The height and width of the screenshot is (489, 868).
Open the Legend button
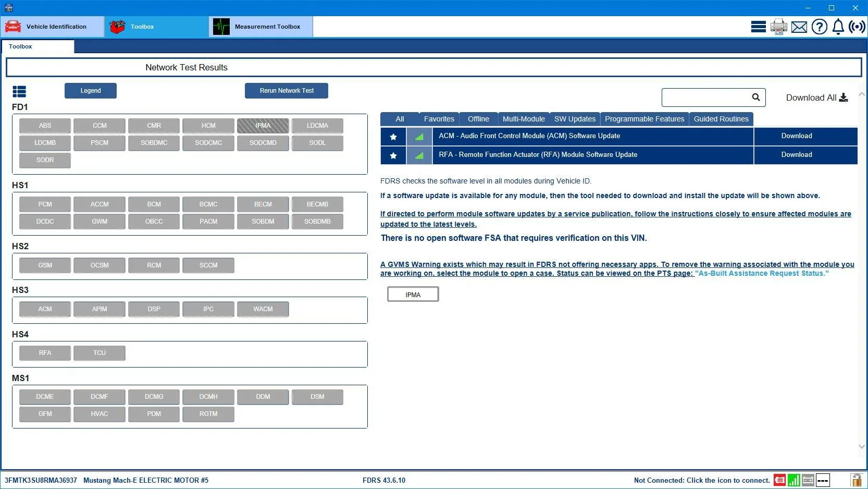click(91, 91)
